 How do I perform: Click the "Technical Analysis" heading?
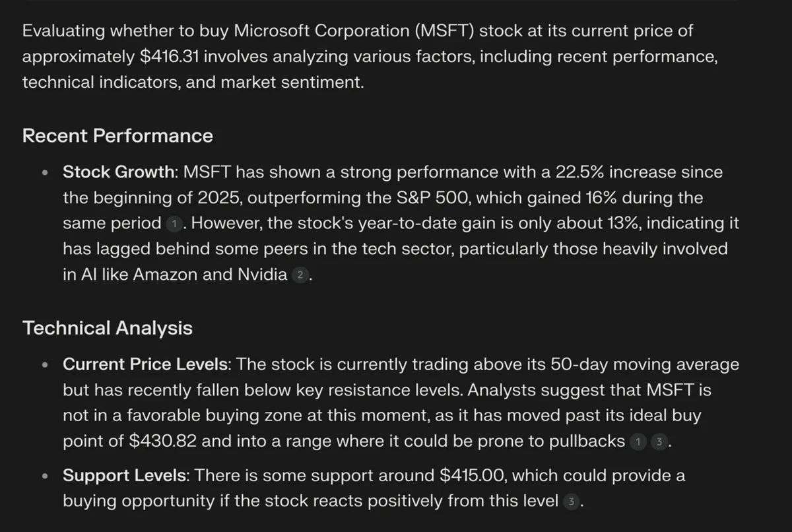(108, 328)
